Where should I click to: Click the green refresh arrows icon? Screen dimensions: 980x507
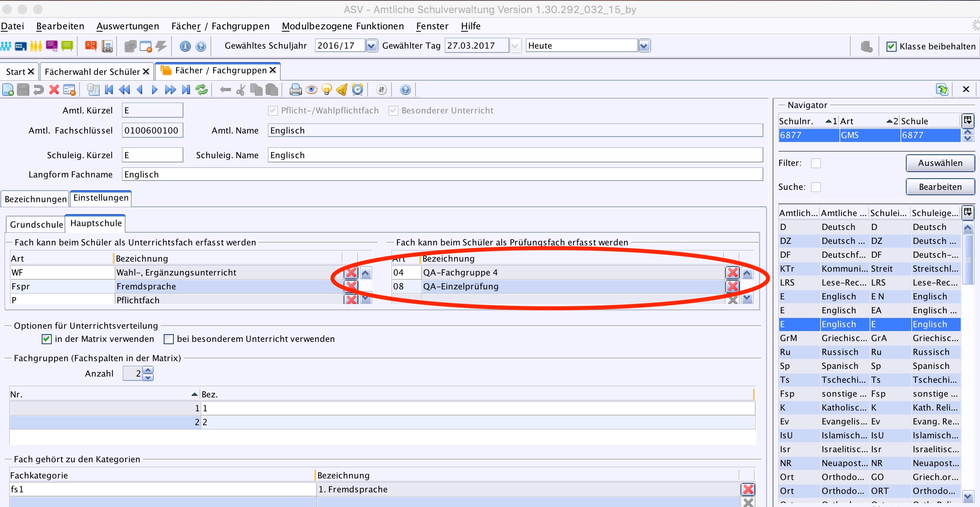pos(202,90)
